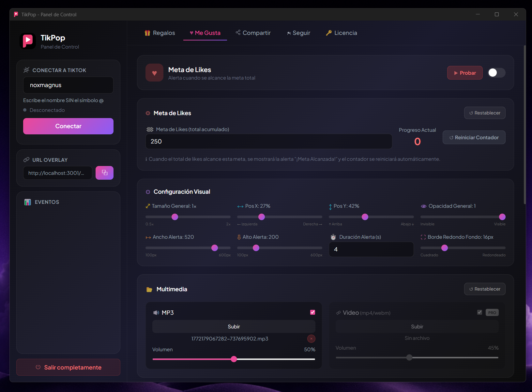
Task: Remove the uploaded MP3 file with red X
Action: click(311, 339)
